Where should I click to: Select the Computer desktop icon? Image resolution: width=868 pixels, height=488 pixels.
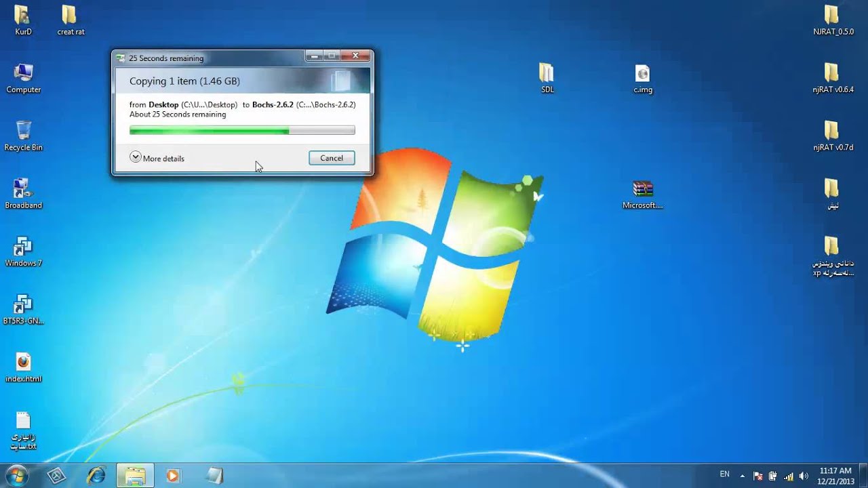pyautogui.click(x=23, y=79)
